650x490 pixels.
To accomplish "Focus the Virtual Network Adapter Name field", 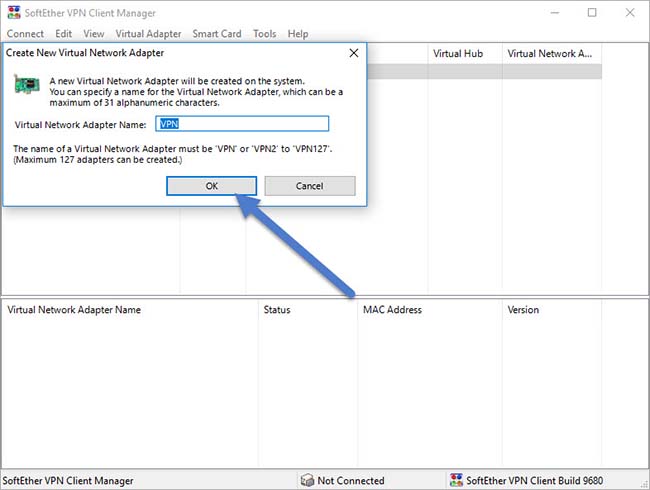I will pyautogui.click(x=242, y=124).
